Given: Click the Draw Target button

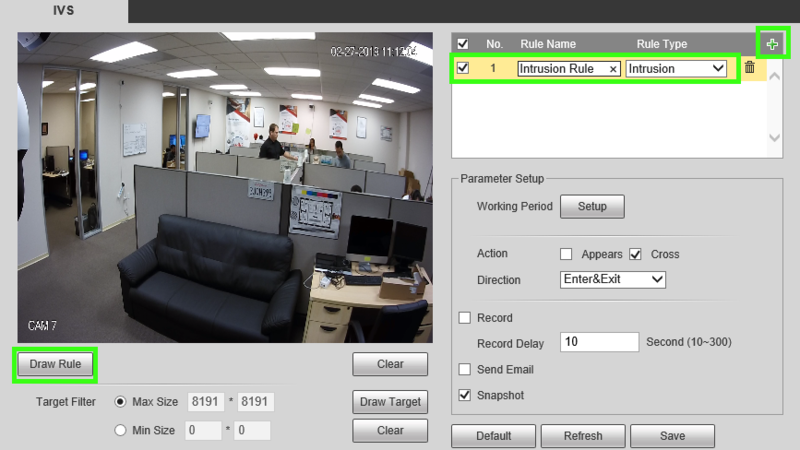Looking at the screenshot, I should pos(390,402).
